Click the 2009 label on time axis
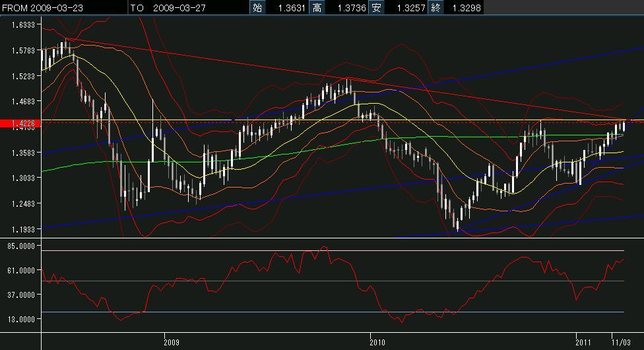Screen dimensions: 644x350 pyautogui.click(x=171, y=342)
